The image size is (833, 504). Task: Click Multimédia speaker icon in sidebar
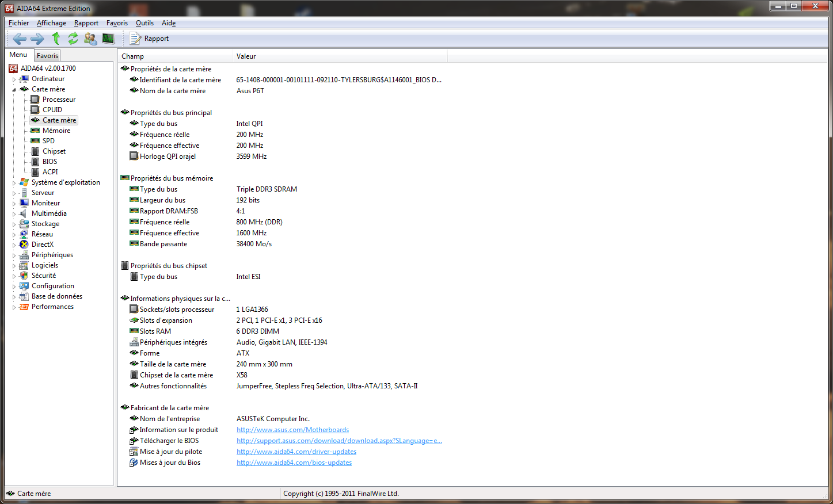point(24,213)
